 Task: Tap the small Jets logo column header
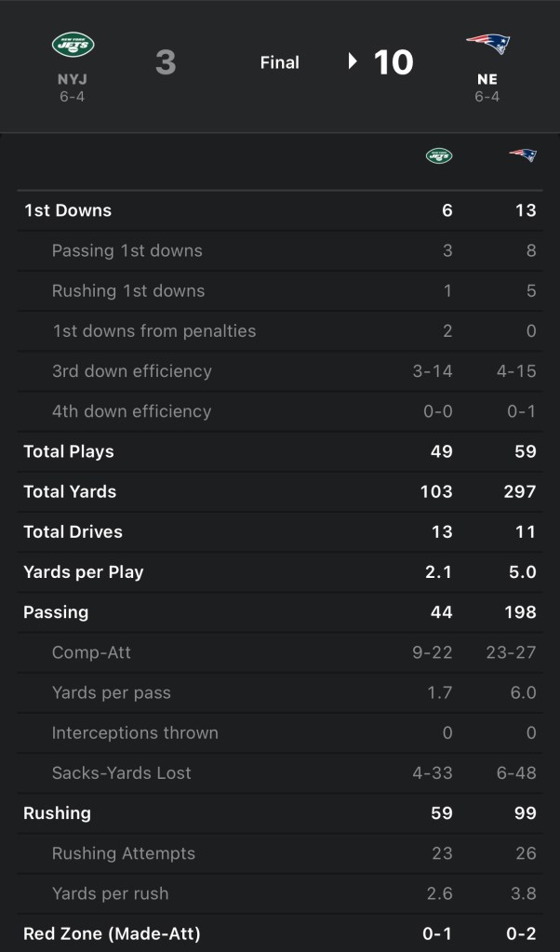pos(439,155)
